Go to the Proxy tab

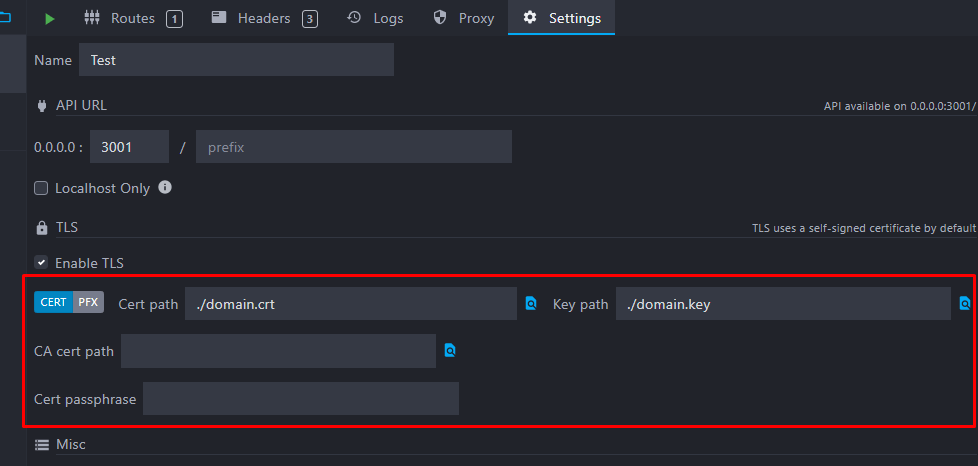464,18
